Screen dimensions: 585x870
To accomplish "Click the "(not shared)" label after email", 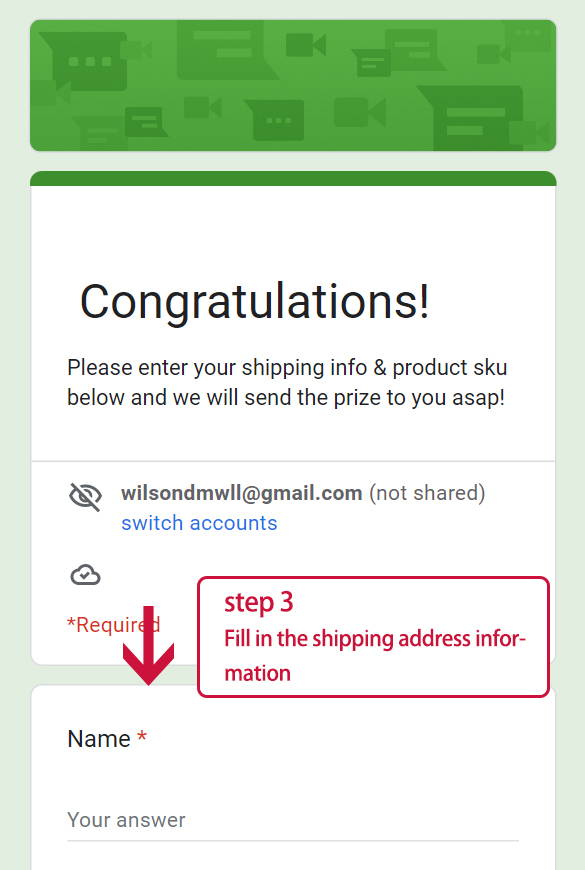I will 427,493.
